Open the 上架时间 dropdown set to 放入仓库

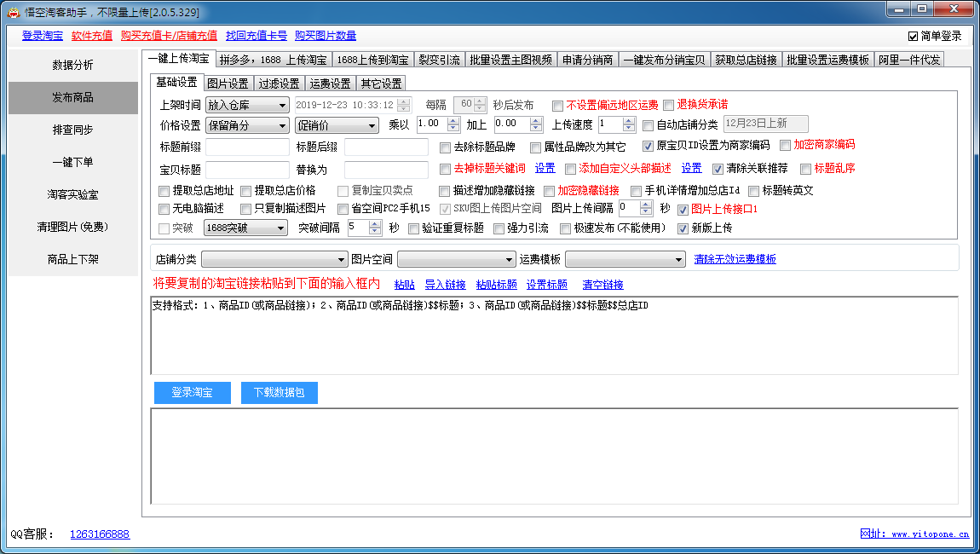click(247, 105)
